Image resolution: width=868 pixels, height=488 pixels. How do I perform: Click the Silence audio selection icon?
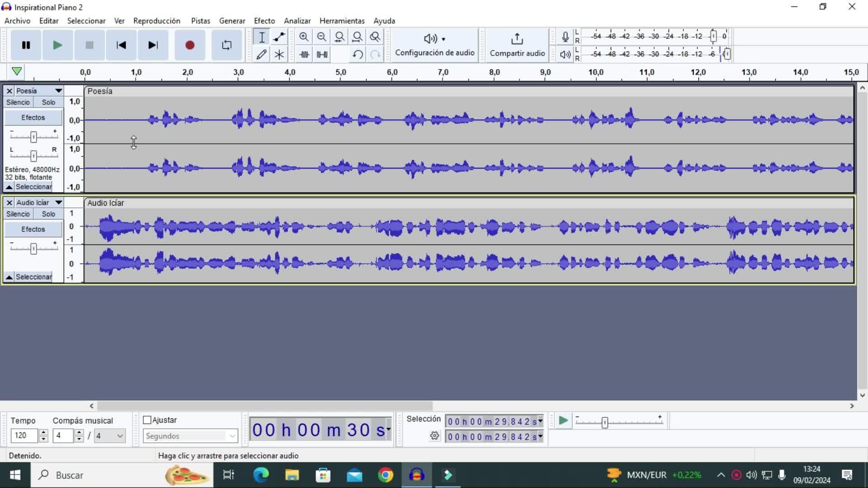[322, 55]
